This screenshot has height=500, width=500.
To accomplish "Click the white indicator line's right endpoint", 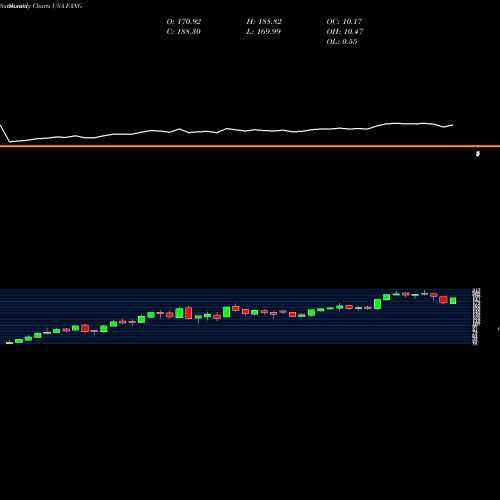I will tap(453, 125).
